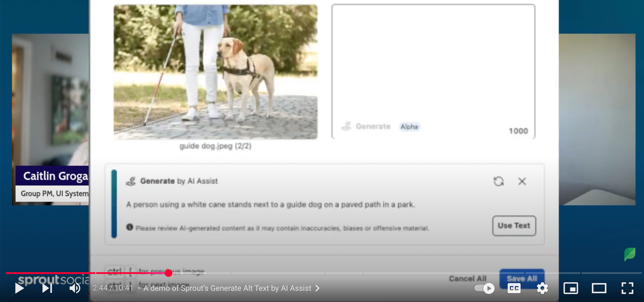This screenshot has height=302, width=644.
Task: Enable theater mode view
Action: point(599,288)
